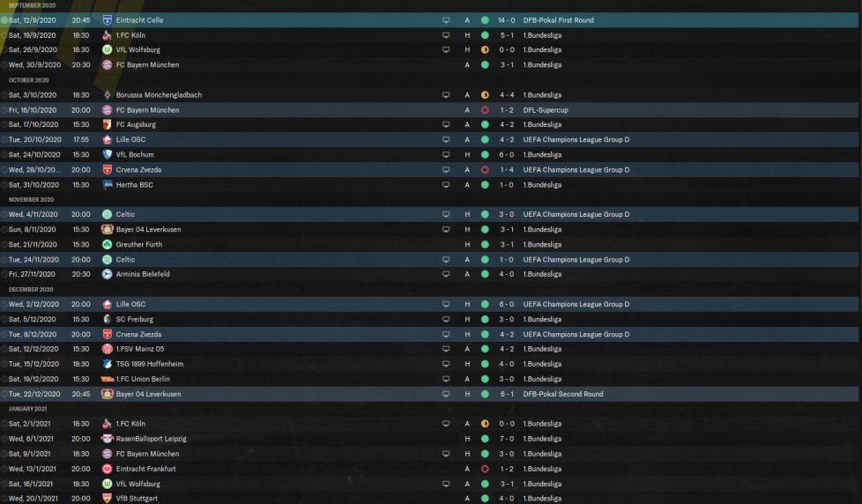Viewport: 862px width, 504px height.
Task: Open the RasenBallsport Leipzig team name
Action: 151,439
